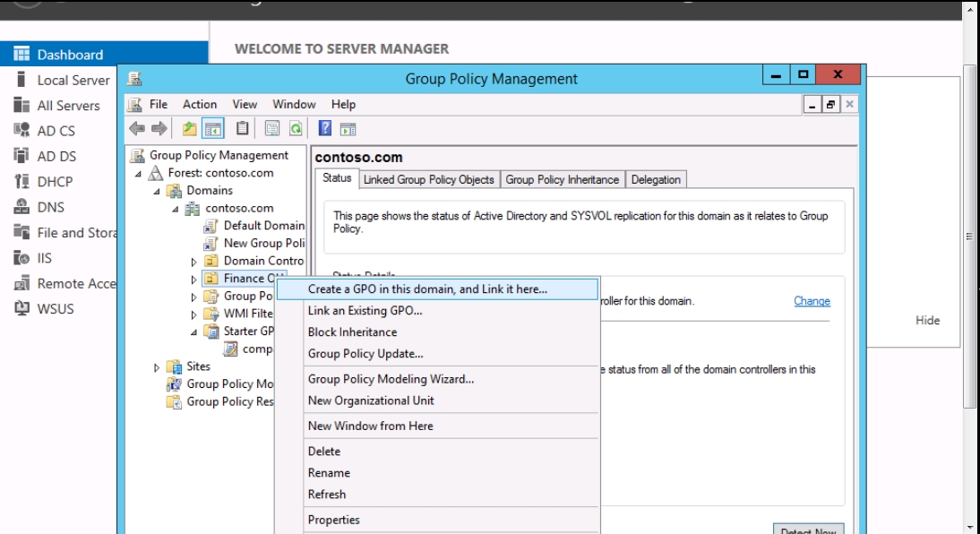
Task: Click the clipboard toolbar icon
Action: tap(243, 129)
